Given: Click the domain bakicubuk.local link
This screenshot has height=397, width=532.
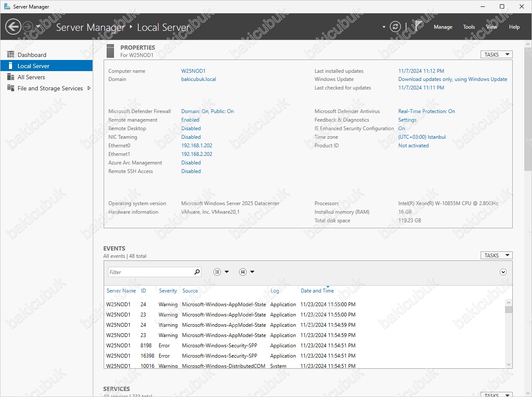Looking at the screenshot, I should pyautogui.click(x=199, y=79).
